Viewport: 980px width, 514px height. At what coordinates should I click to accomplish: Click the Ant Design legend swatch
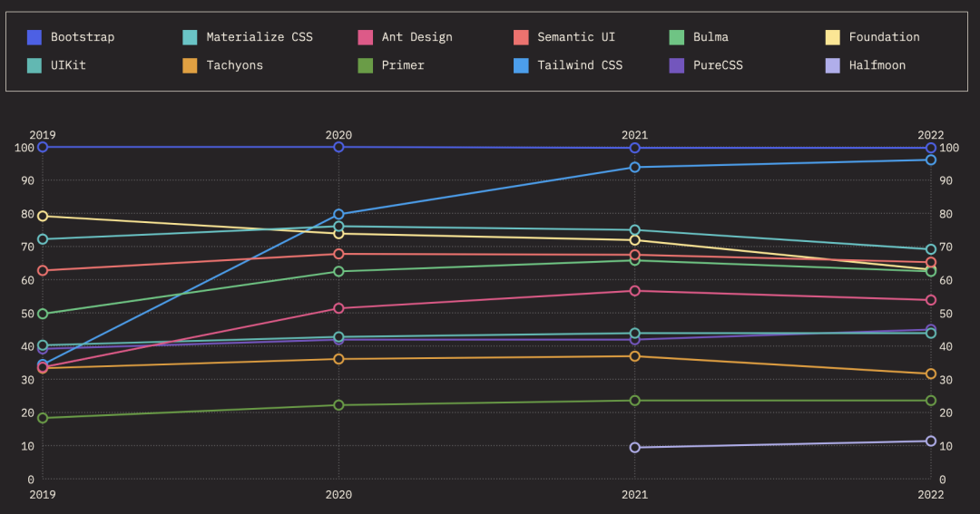coord(366,37)
